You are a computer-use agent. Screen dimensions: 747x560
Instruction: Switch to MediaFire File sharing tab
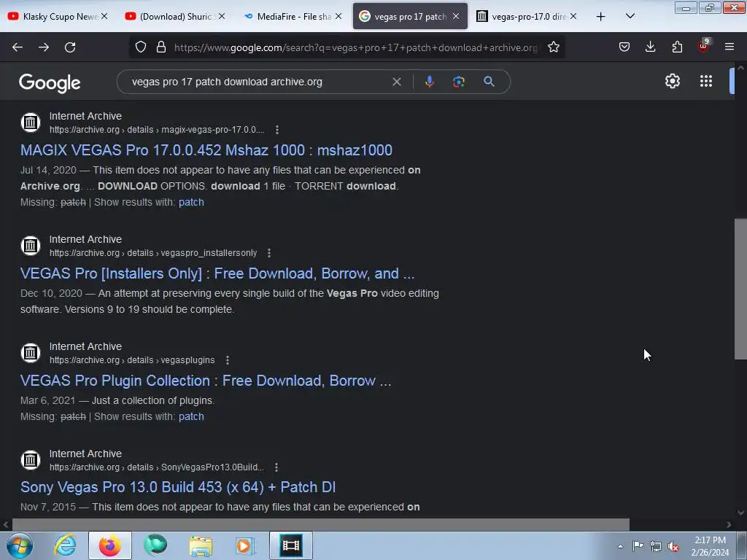point(292,16)
